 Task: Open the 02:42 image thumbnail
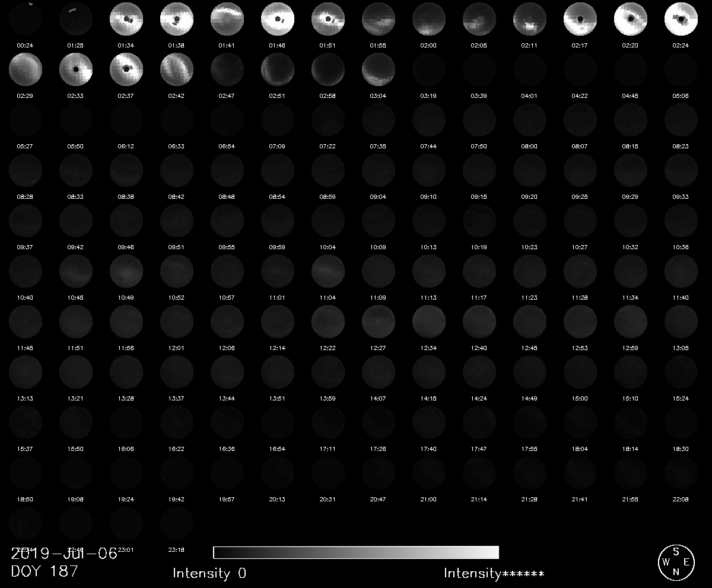(x=177, y=70)
